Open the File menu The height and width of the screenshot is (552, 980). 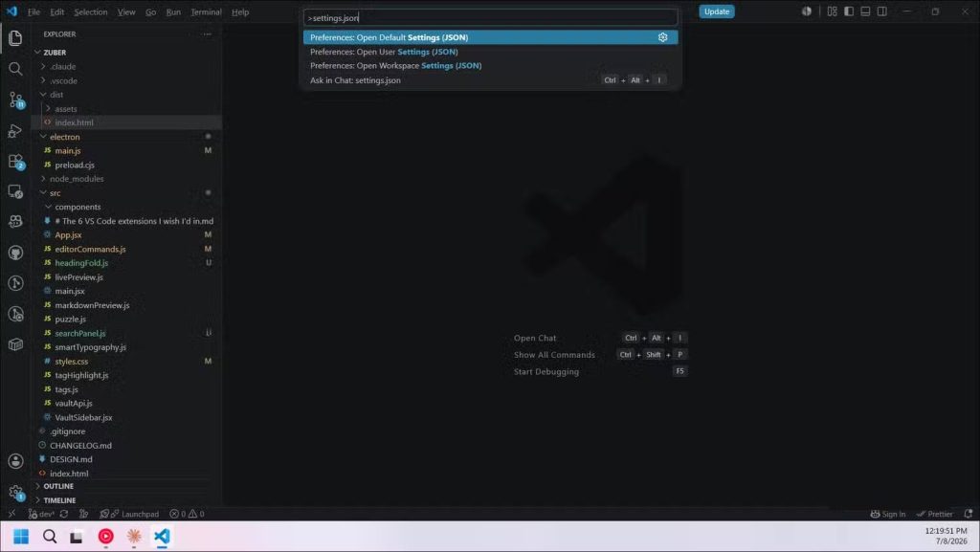point(33,11)
